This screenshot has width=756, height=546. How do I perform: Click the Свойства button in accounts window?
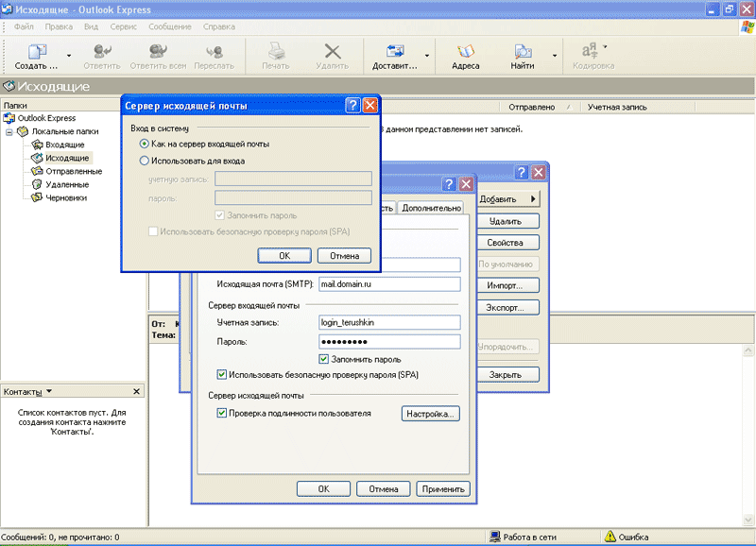point(508,243)
